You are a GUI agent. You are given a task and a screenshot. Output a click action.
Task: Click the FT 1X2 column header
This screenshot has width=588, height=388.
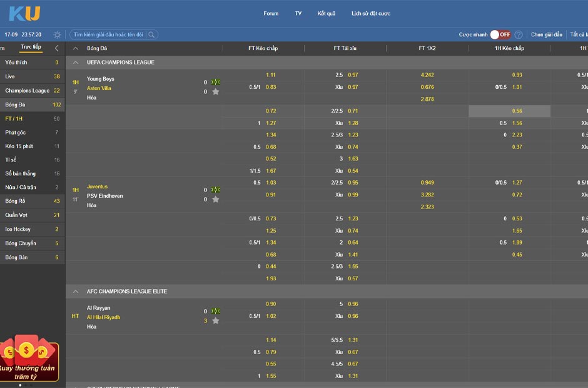427,48
